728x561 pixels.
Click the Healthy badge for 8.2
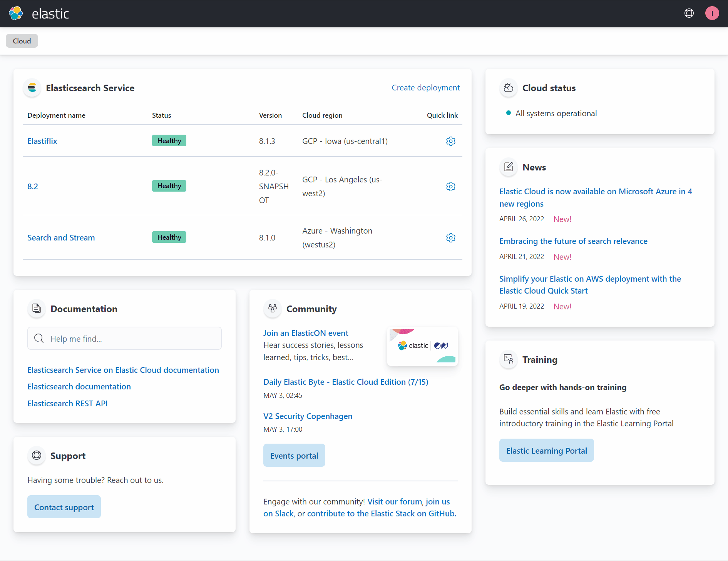(x=169, y=186)
